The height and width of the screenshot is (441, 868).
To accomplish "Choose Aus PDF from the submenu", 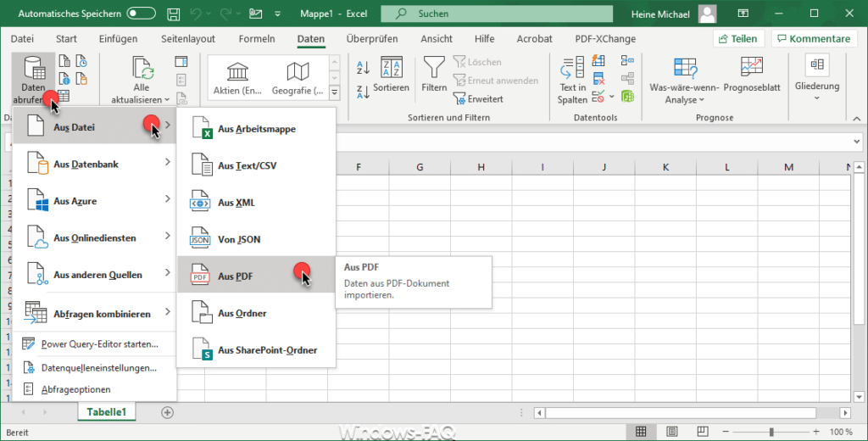I will (x=256, y=276).
